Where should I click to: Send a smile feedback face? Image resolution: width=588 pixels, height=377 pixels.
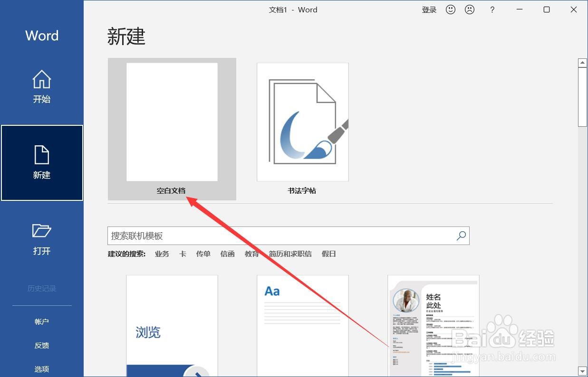pyautogui.click(x=451, y=9)
